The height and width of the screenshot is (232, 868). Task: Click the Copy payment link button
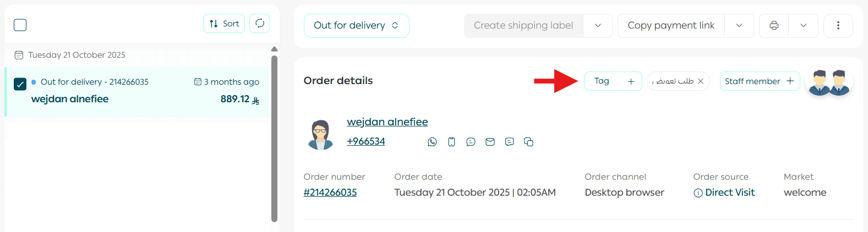tap(671, 26)
